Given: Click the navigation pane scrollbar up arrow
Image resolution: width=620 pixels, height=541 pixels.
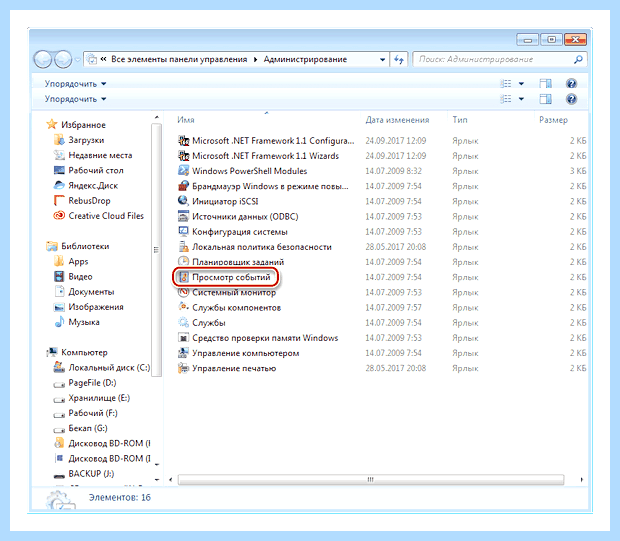Looking at the screenshot, I should 157,117.
